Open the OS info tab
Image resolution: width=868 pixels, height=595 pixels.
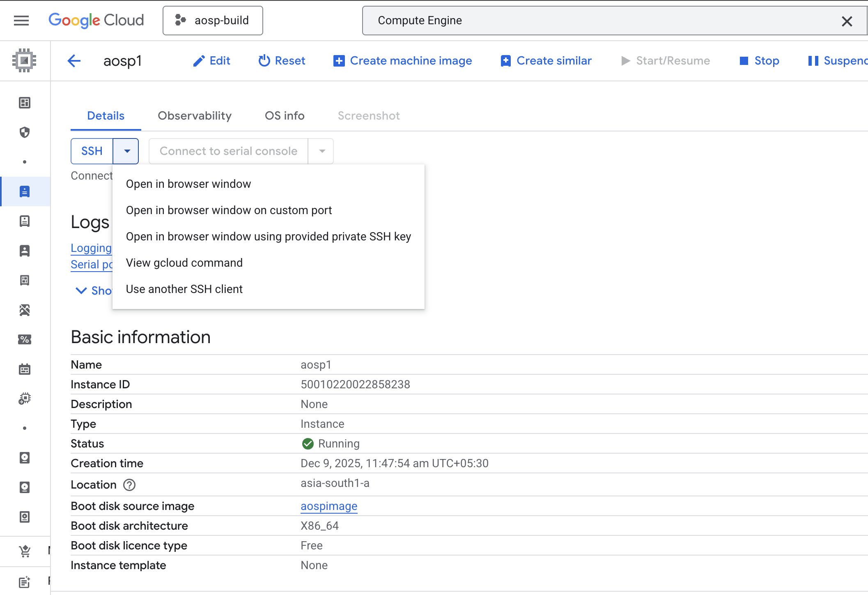284,115
